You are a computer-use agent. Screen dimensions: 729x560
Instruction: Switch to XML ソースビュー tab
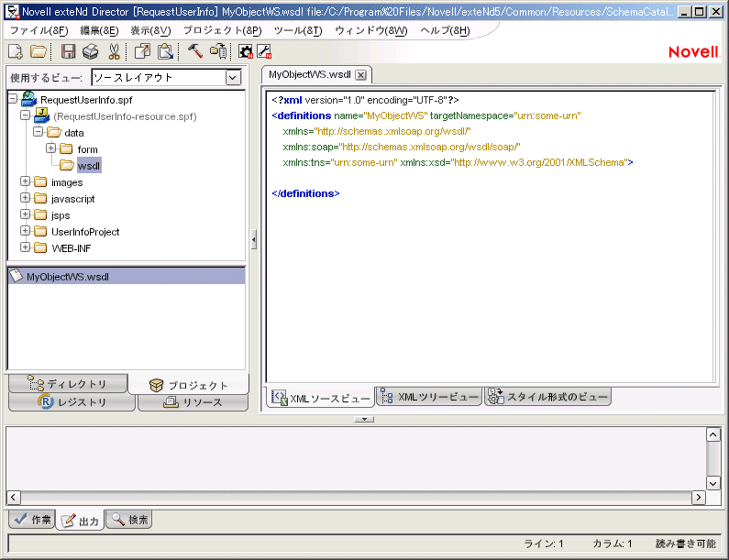[320, 398]
